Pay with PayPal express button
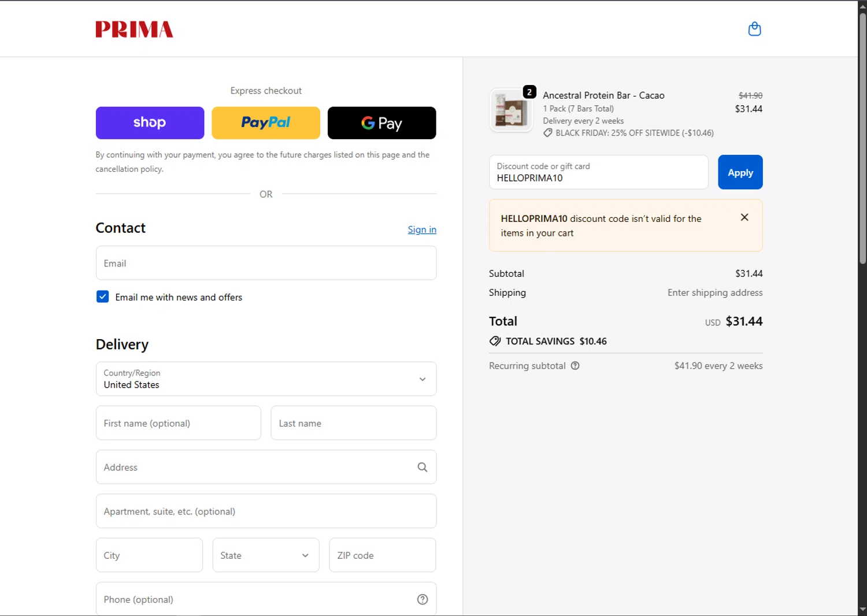The height and width of the screenshot is (616, 867). (x=266, y=123)
